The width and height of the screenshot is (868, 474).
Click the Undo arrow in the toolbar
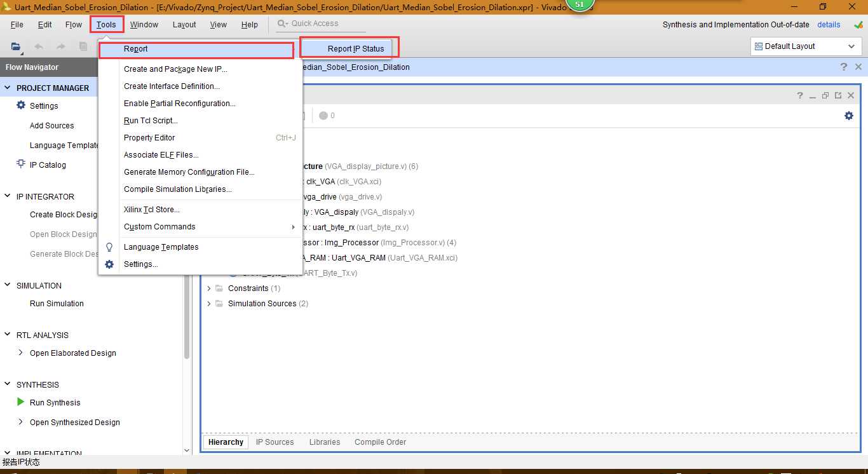coord(39,46)
